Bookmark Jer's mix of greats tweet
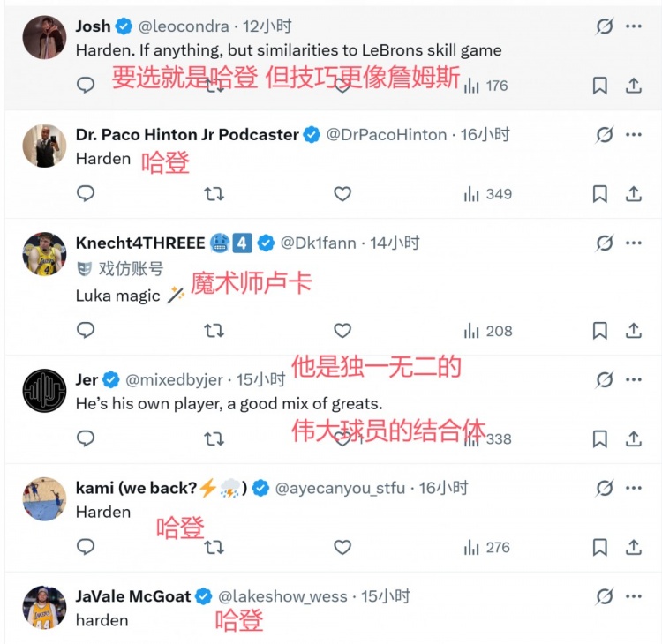Screen dimensions: 662x644 click(x=600, y=439)
